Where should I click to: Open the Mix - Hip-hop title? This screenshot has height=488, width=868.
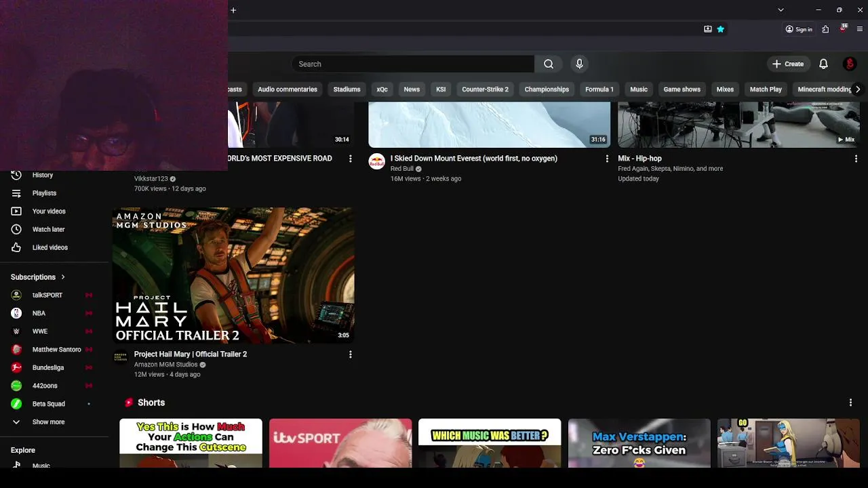click(x=639, y=159)
